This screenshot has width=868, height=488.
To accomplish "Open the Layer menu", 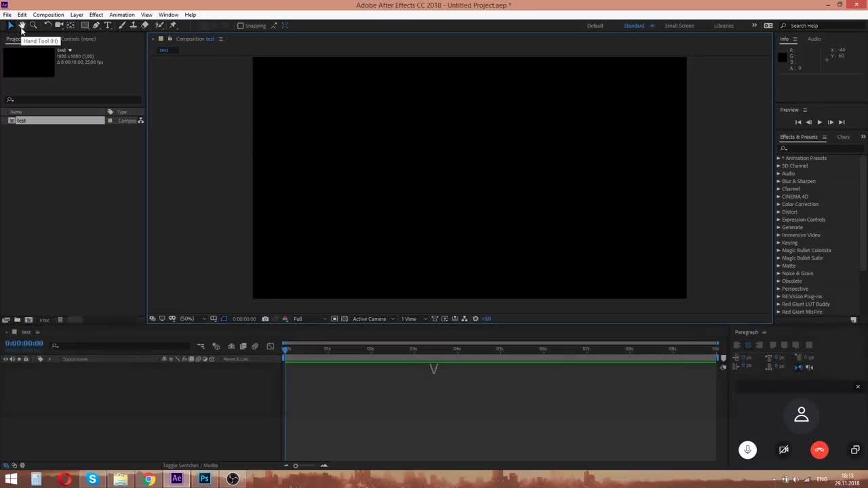I will tap(77, 15).
